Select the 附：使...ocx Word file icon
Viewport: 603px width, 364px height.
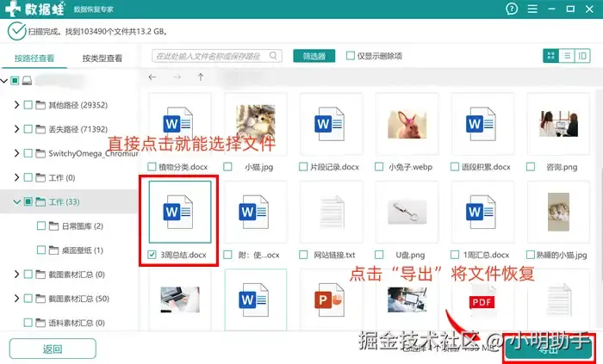point(254,212)
